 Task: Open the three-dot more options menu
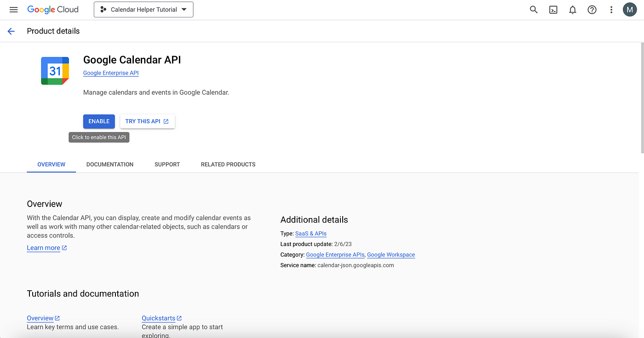611,10
